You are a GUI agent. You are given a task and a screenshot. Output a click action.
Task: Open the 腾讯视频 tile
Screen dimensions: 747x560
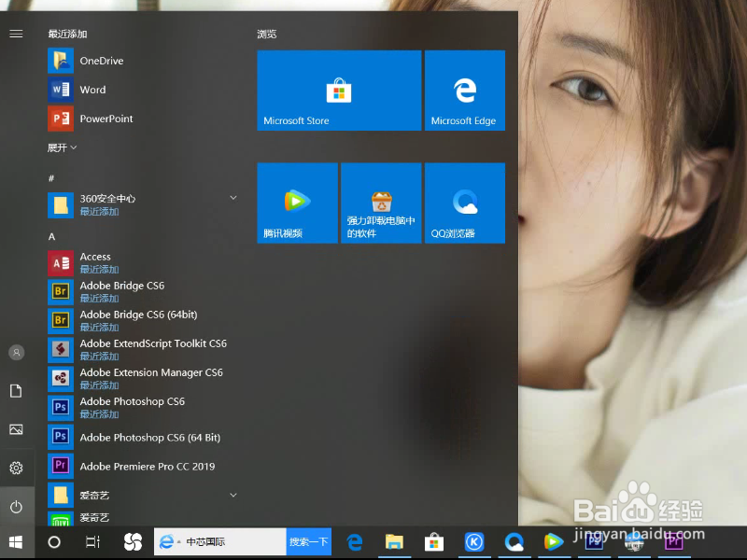(297, 203)
